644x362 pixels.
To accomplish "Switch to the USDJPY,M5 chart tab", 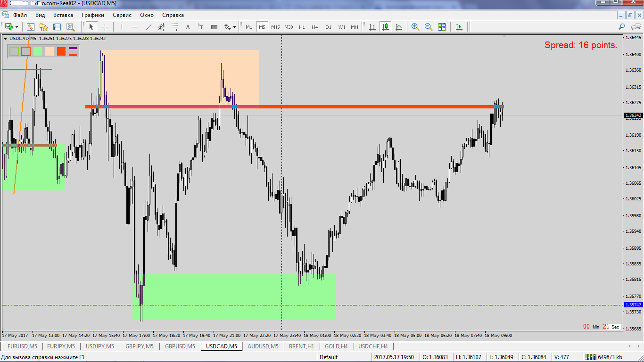I will tap(100, 346).
